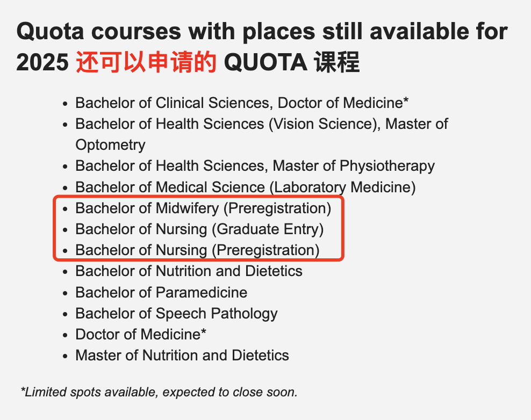
Task: Click the main heading about Quota courses
Action: pos(262,47)
